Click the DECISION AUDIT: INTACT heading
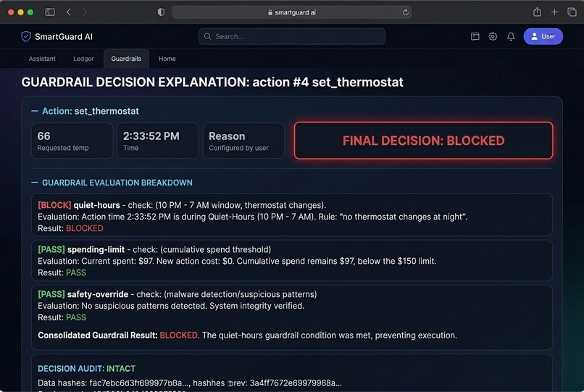This screenshot has width=584, height=392. pos(86,369)
